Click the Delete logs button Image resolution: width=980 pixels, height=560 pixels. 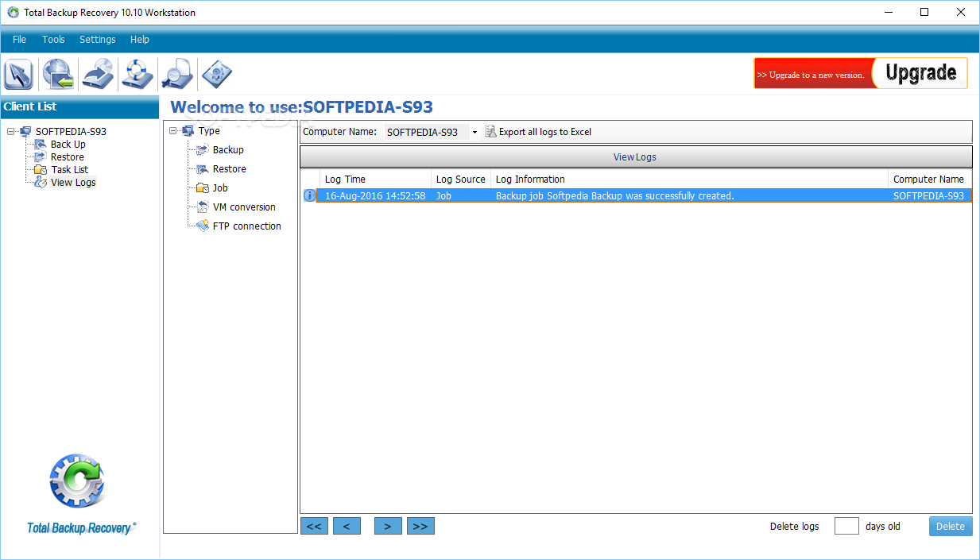coord(951,526)
